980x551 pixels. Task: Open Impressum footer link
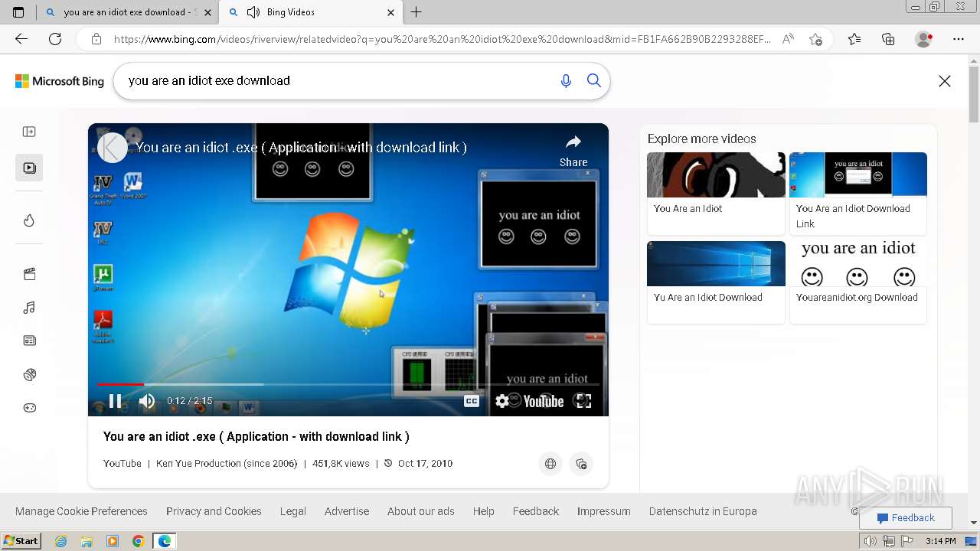coord(604,511)
